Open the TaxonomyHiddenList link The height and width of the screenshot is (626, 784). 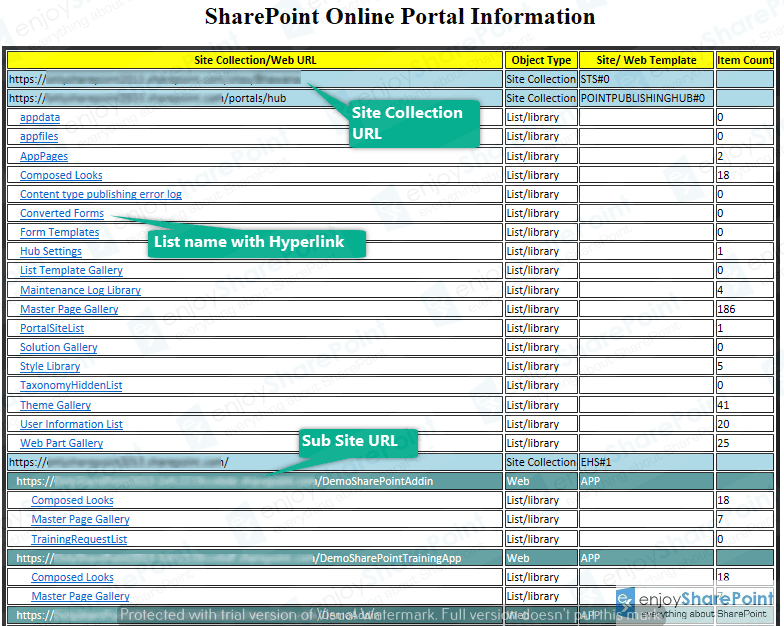click(71, 385)
